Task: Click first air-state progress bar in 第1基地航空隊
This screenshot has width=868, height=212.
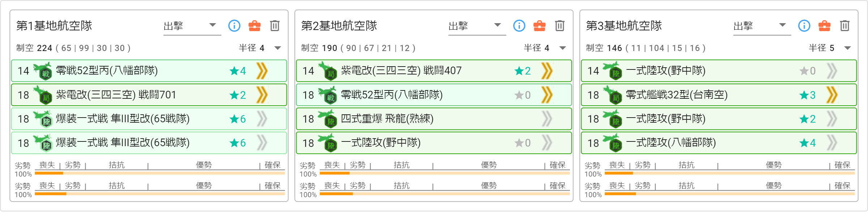Action: coord(160,173)
